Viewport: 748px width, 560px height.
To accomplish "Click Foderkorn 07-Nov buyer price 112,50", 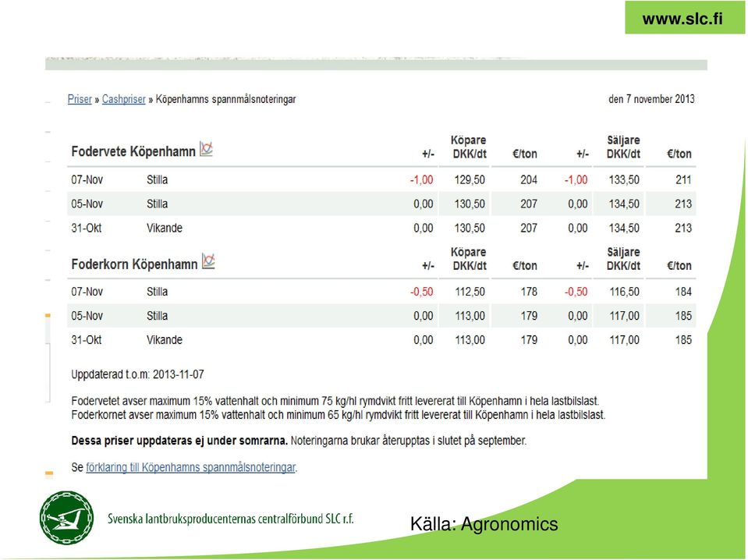I will click(470, 292).
